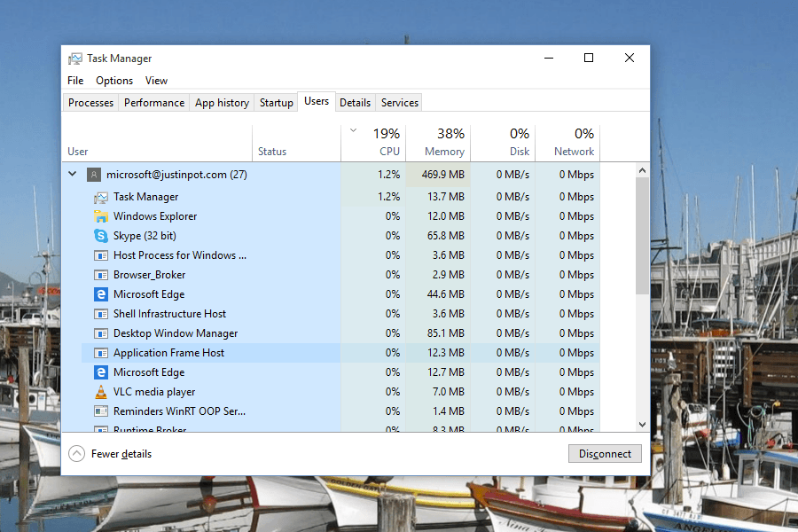This screenshot has height=532, width=798.
Task: Collapse to Fewer details view
Action: 76,454
